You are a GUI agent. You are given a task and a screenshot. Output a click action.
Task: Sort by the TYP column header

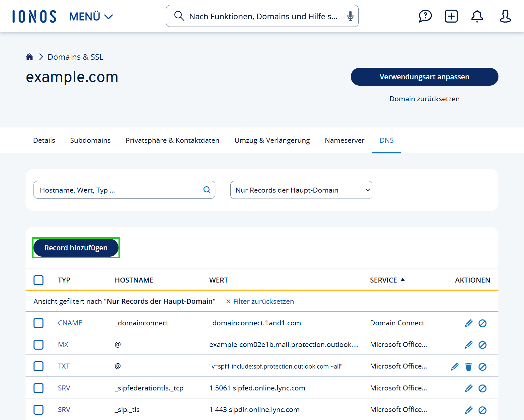pyautogui.click(x=64, y=280)
